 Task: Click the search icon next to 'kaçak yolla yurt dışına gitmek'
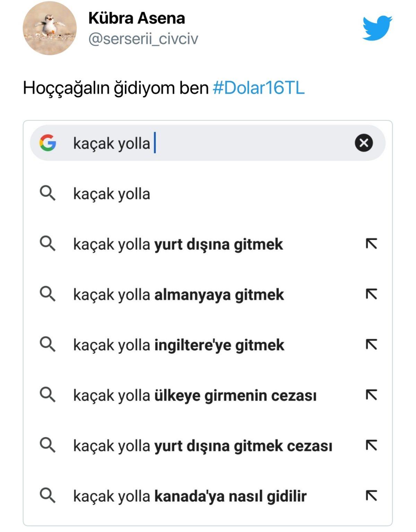point(48,244)
